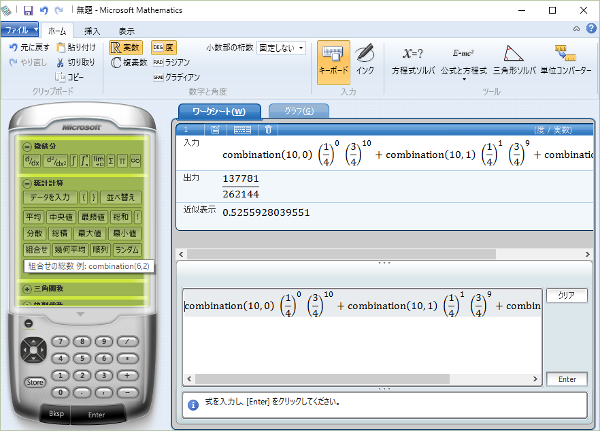The height and width of the screenshot is (431, 600).
Task: Click the opening brace { button
Action: [84, 198]
